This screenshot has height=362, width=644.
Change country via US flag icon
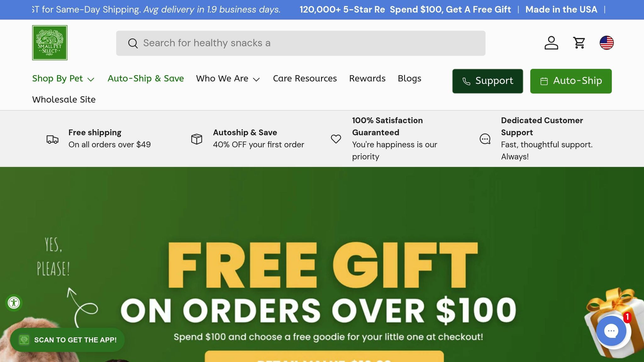(x=607, y=43)
